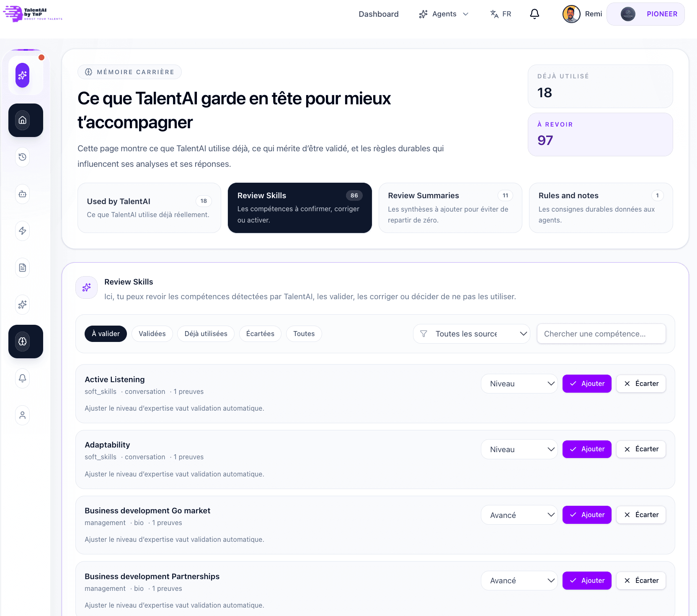Add the Active Listening skill with Ajouter
The height and width of the screenshot is (616, 697).
tap(587, 384)
